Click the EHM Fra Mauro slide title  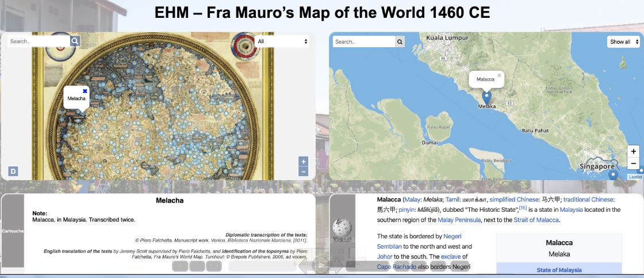pyautogui.click(x=322, y=13)
